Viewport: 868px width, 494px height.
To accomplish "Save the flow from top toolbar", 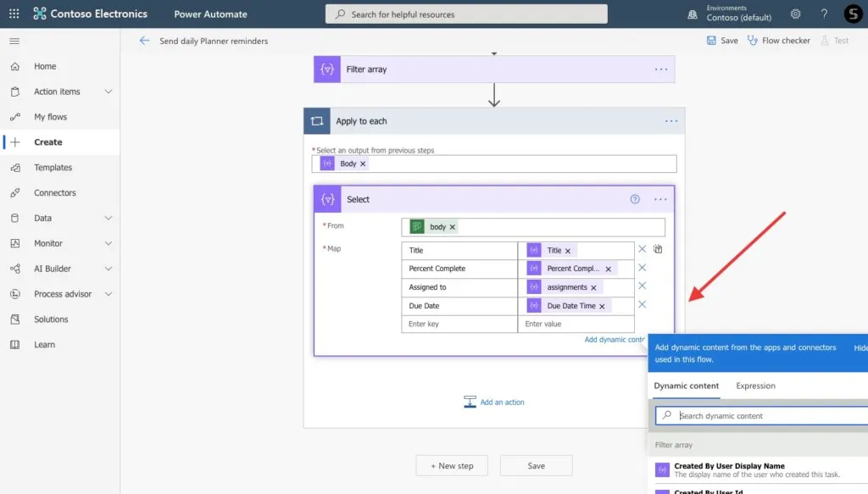I will [x=722, y=41].
